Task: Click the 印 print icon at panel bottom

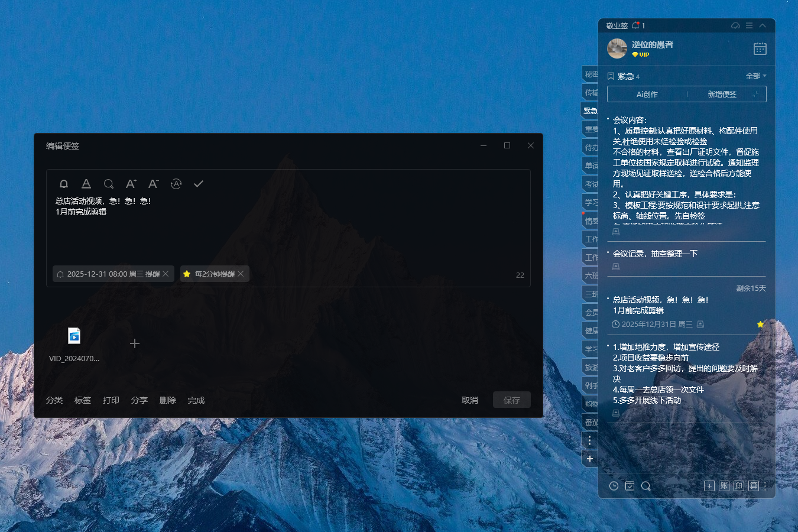Action: tap(738, 485)
